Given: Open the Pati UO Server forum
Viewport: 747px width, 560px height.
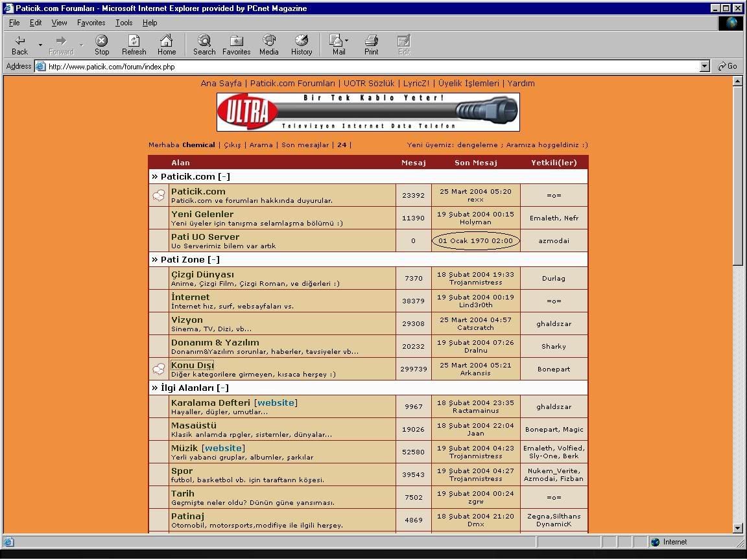Looking at the screenshot, I should coord(206,237).
